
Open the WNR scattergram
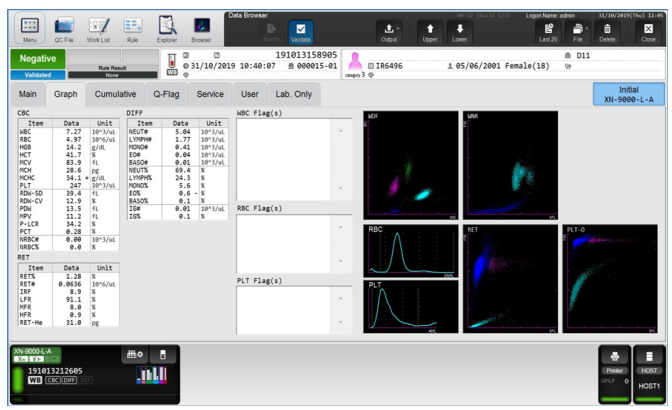pos(510,165)
